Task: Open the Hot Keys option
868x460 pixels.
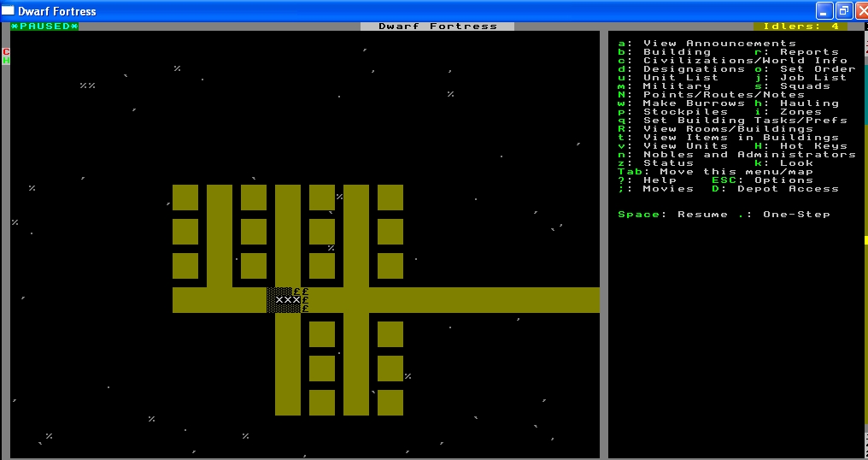Action: click(801, 145)
